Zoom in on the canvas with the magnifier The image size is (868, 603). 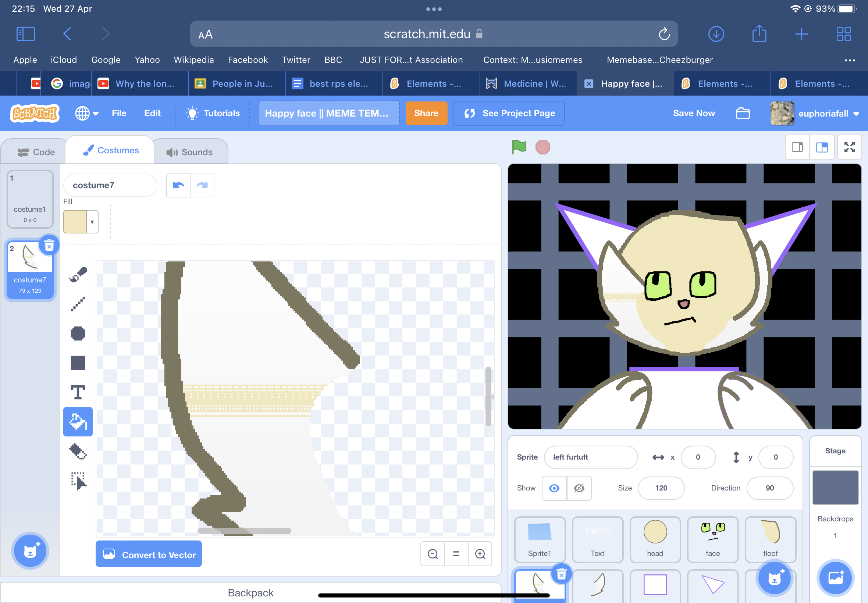480,553
